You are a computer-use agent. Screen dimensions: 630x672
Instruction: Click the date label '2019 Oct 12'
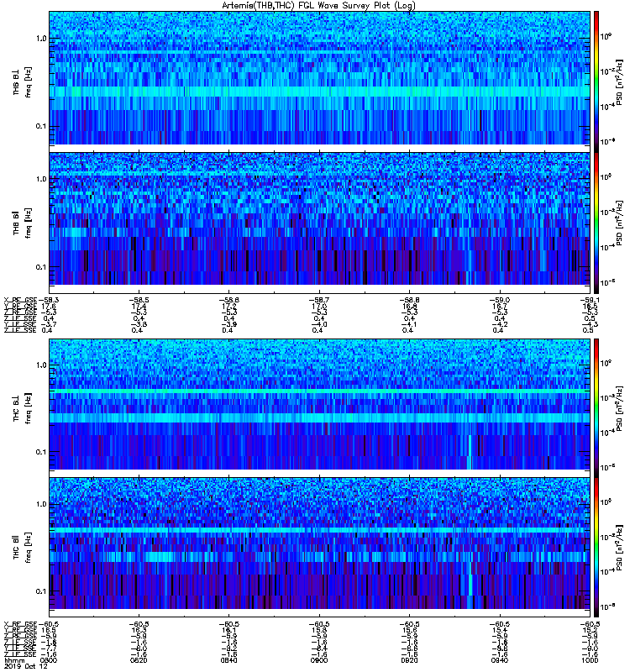(x=25, y=666)
